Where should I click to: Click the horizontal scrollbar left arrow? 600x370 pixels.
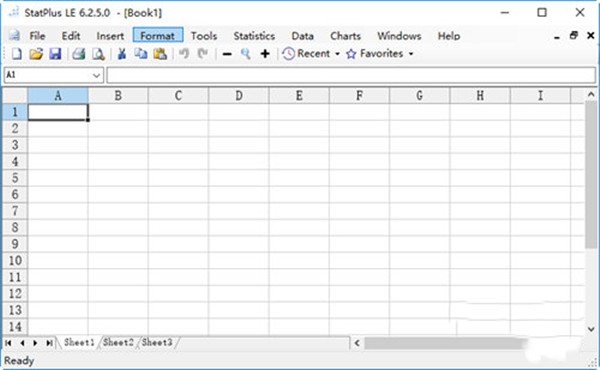click(357, 343)
